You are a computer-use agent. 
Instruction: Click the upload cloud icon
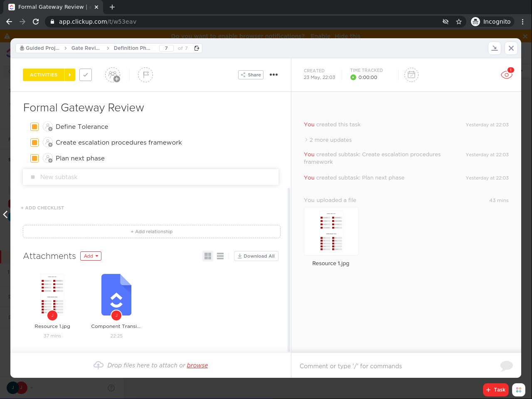click(x=99, y=365)
